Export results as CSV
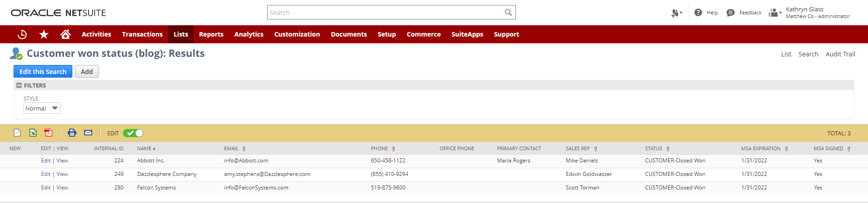Viewport: 868px width, 203px height. [17, 133]
